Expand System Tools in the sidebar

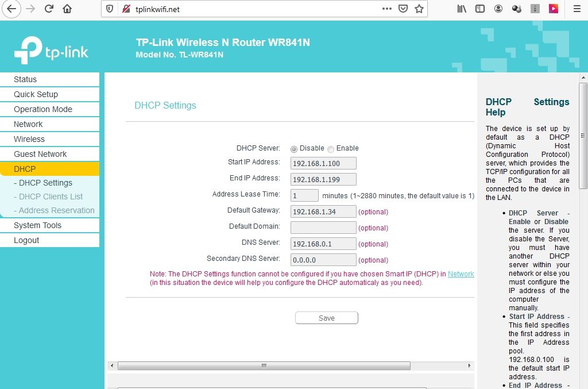(49, 225)
